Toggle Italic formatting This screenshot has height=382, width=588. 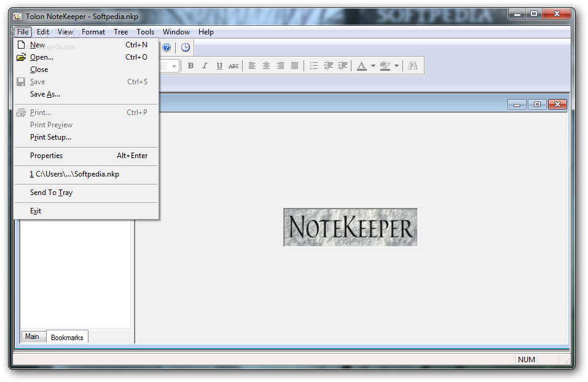205,66
